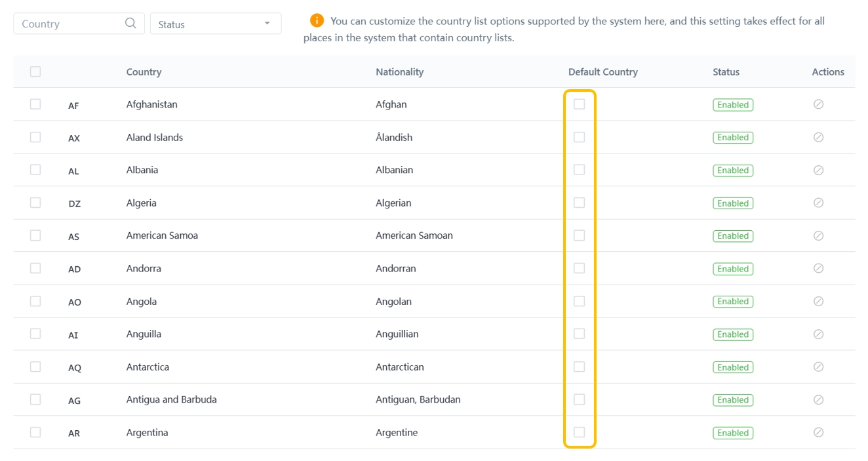Click the Enabled badge in Afghanistan row
Screen dimensions: 868x461
[x=732, y=105]
